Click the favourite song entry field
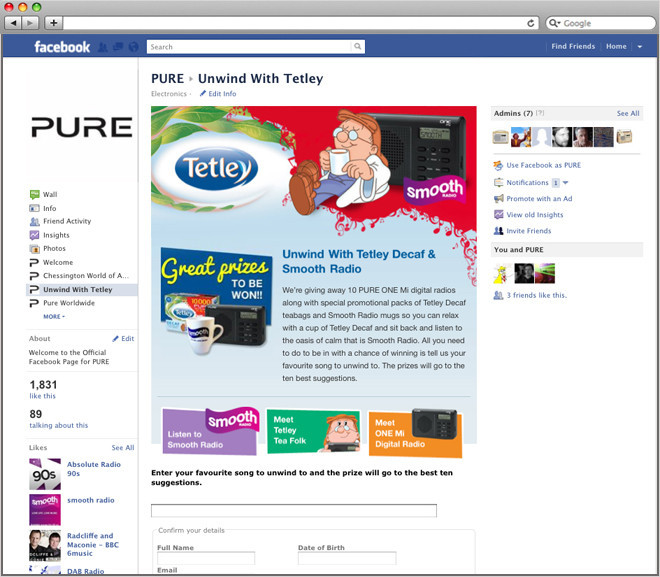660x577 pixels. click(x=294, y=511)
